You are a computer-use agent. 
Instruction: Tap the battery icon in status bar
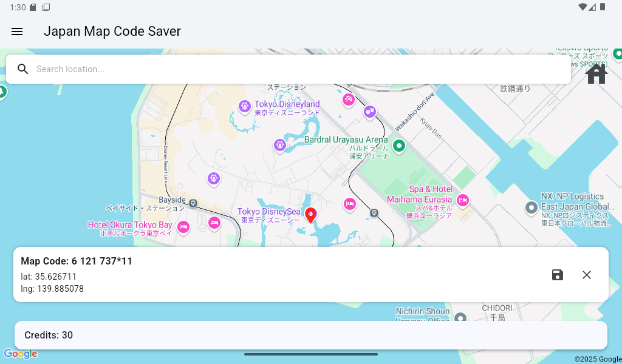603,7
